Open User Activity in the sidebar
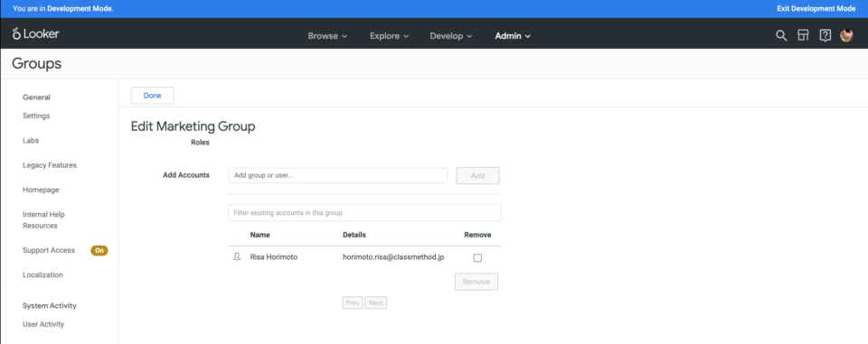Screen dimensions: 868x344 pyautogui.click(x=43, y=325)
